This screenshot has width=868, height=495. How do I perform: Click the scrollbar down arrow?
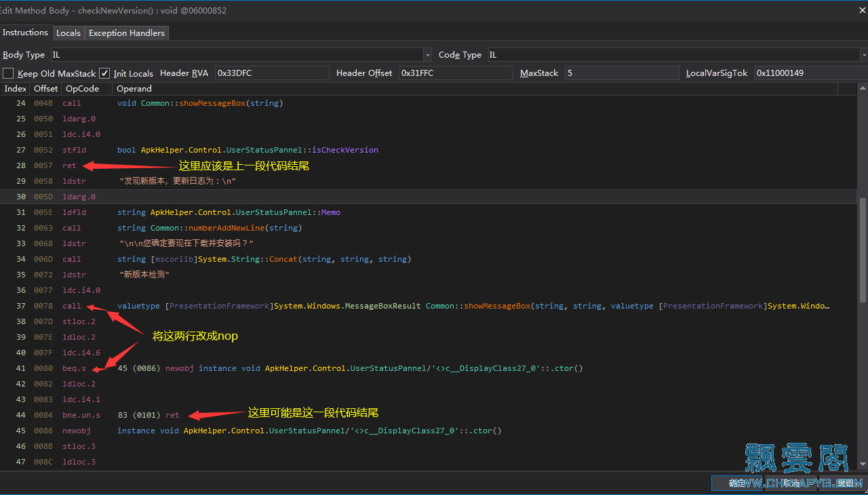[863, 464]
